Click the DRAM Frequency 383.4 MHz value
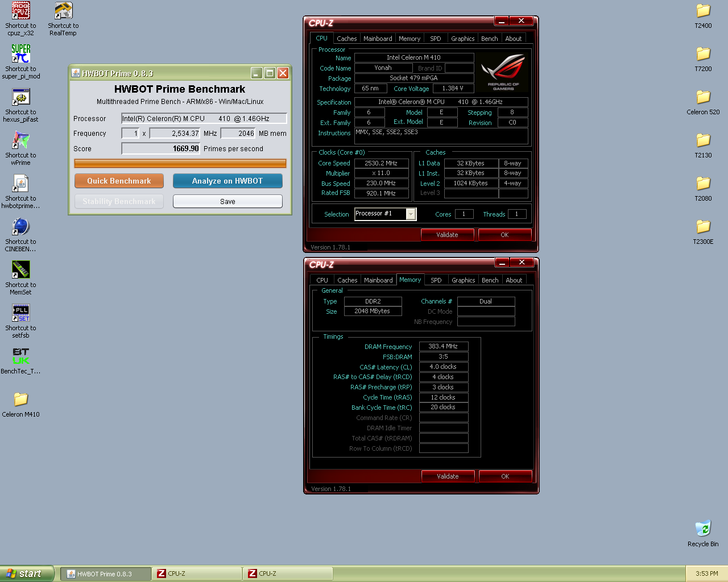Image resolution: width=728 pixels, height=582 pixels. click(444, 346)
